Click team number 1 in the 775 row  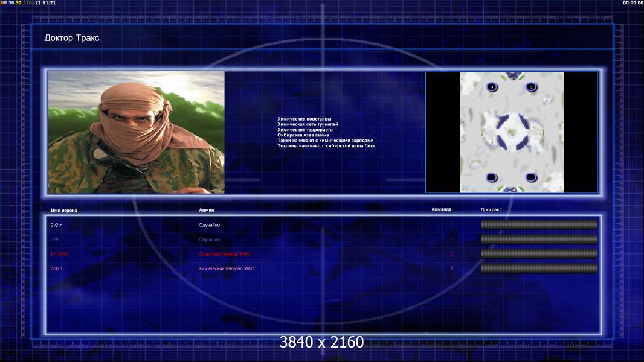(x=452, y=240)
